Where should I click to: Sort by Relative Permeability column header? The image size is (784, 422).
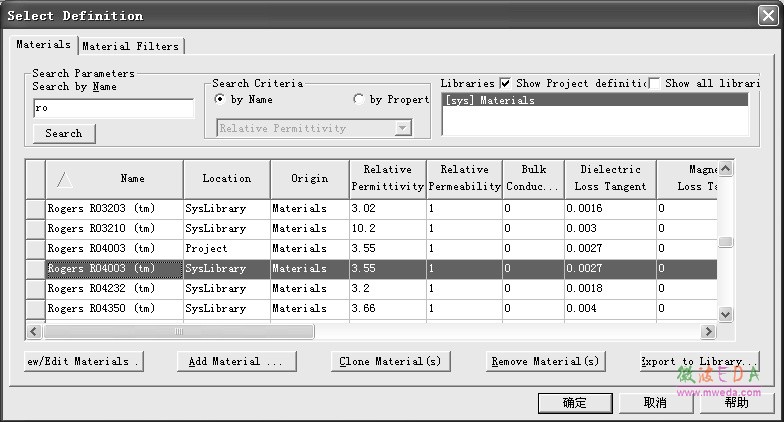[x=464, y=179]
